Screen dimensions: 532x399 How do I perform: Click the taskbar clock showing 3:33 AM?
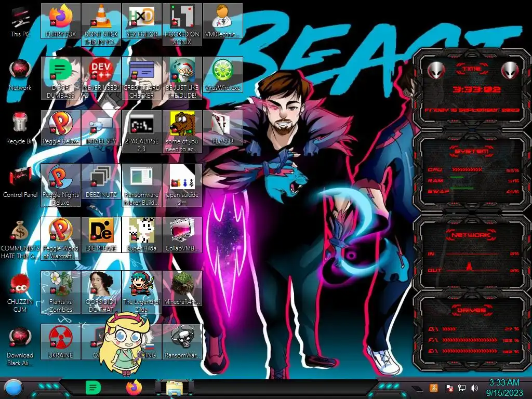[x=504, y=388]
